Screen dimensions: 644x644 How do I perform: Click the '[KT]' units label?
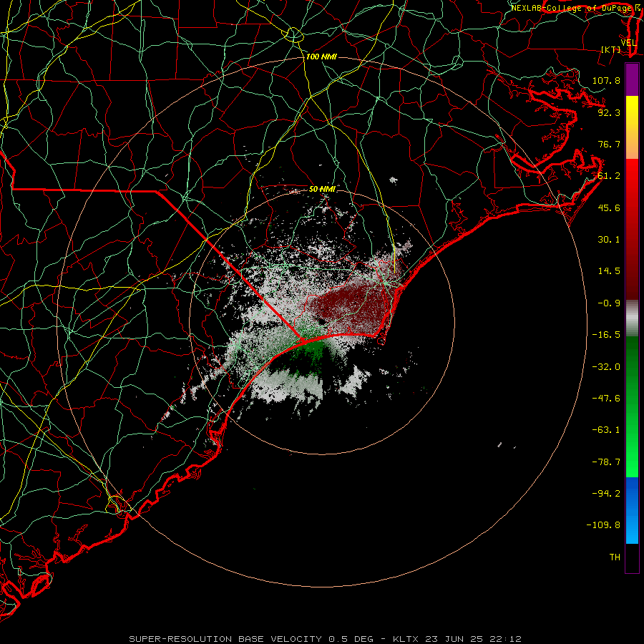611,49
